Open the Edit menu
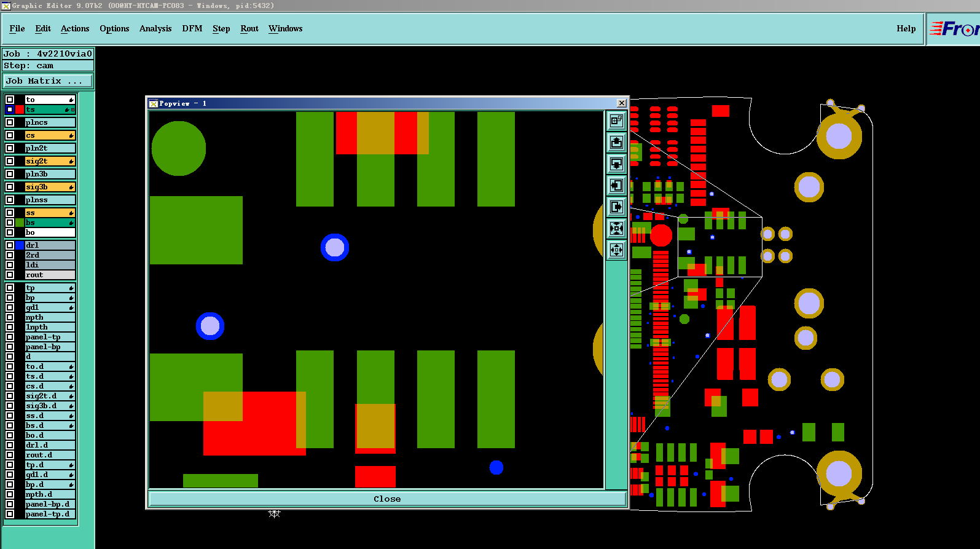This screenshot has height=549, width=980. (x=43, y=29)
